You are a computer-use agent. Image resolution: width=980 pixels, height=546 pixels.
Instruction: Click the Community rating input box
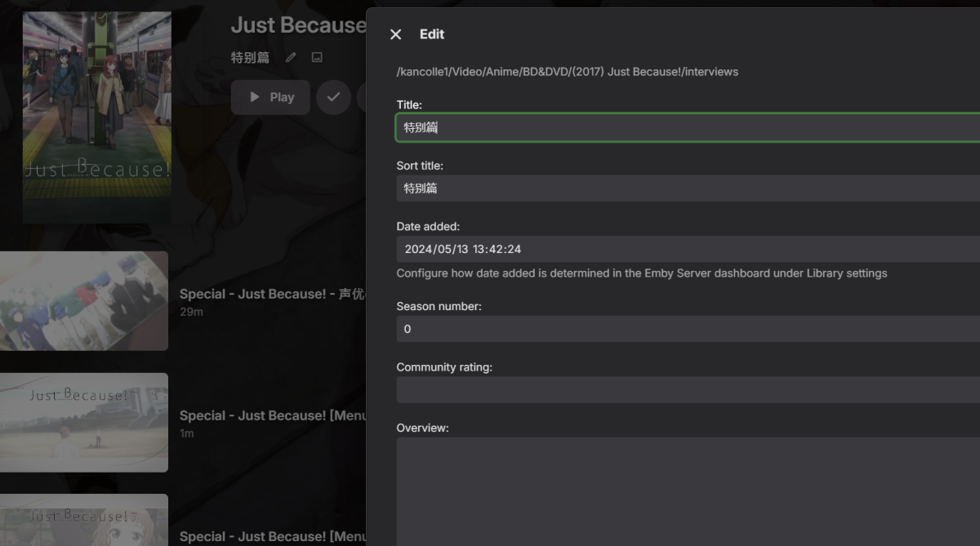pos(686,390)
